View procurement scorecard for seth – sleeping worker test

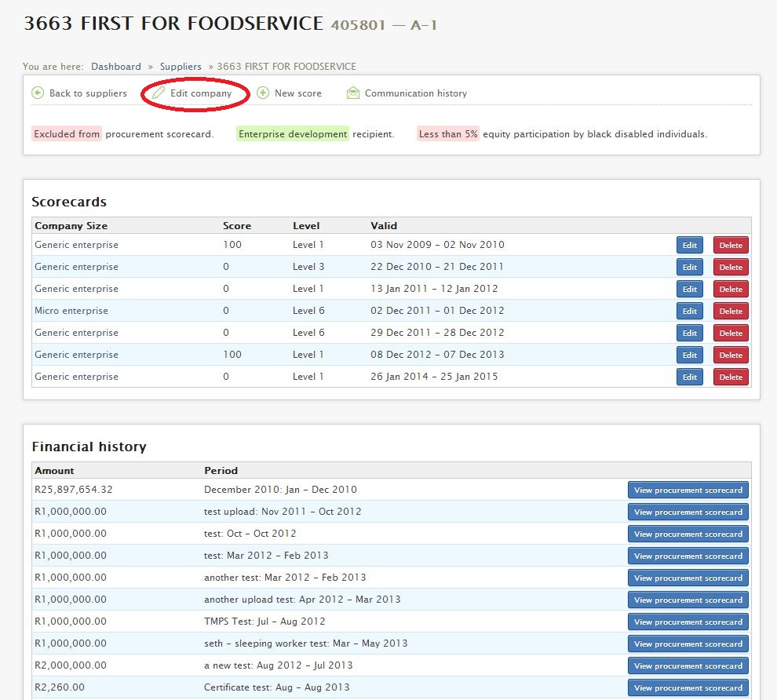tap(688, 643)
